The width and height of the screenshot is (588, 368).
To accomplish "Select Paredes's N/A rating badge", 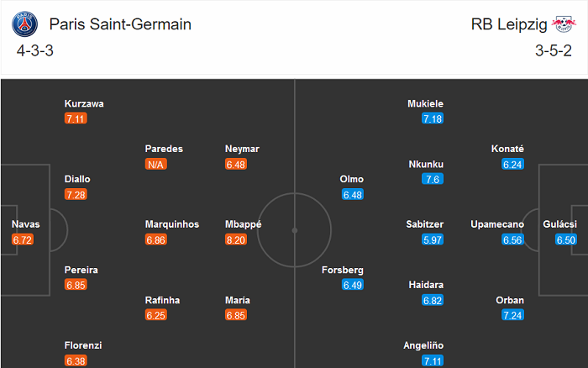I will pyautogui.click(x=156, y=164).
